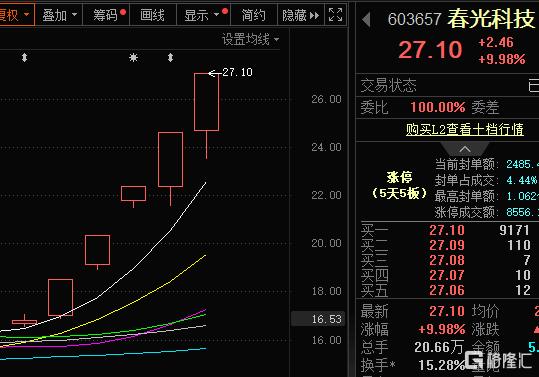Click the 买一 bid price 27.10 row

[x=447, y=230]
